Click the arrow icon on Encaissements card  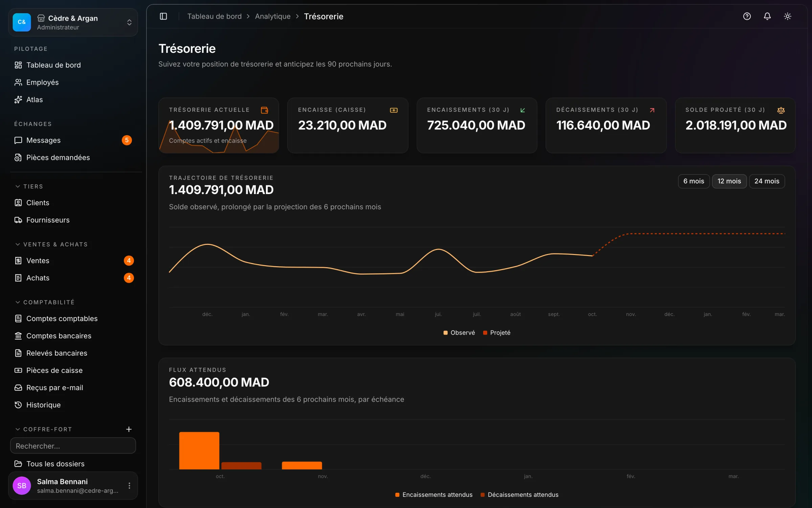click(523, 110)
